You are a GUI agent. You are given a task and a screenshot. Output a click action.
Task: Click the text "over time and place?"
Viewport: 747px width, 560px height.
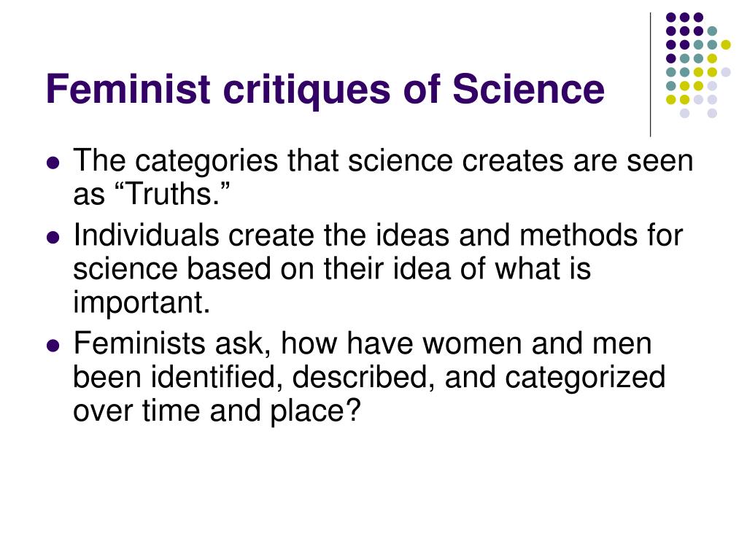pyautogui.click(x=216, y=411)
